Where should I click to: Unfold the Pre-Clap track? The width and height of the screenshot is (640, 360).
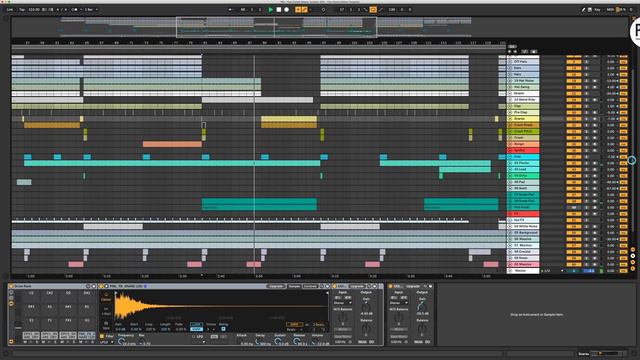(x=510, y=112)
